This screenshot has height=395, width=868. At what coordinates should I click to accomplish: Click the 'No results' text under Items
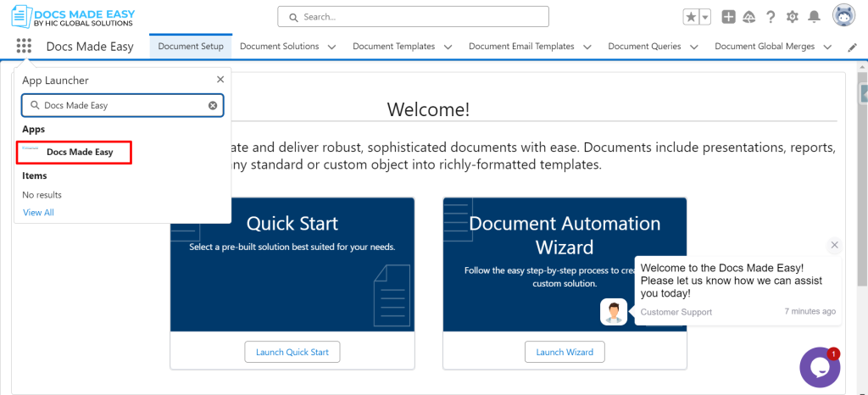[42, 195]
